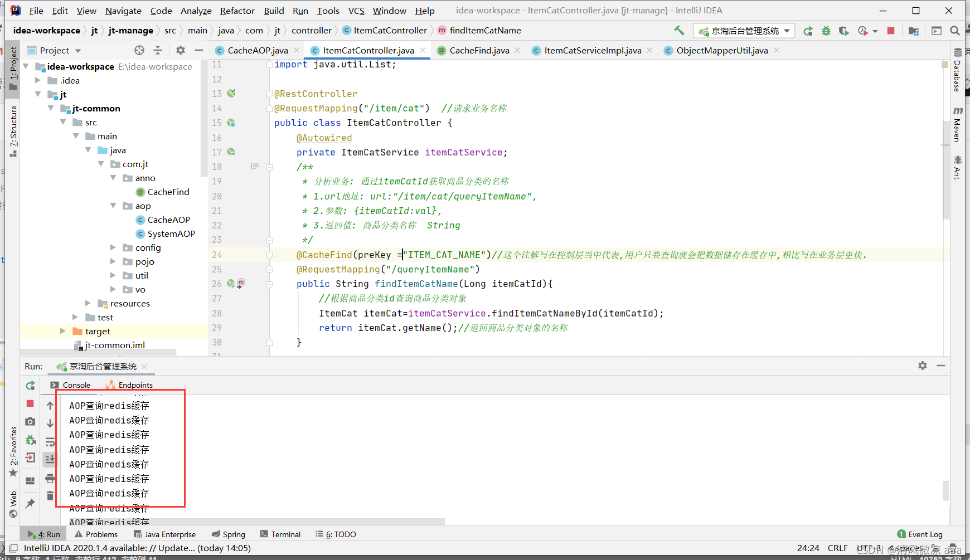This screenshot has width=970, height=560.
Task: Fold the findItemCatName method at line 26
Action: pyautogui.click(x=269, y=284)
